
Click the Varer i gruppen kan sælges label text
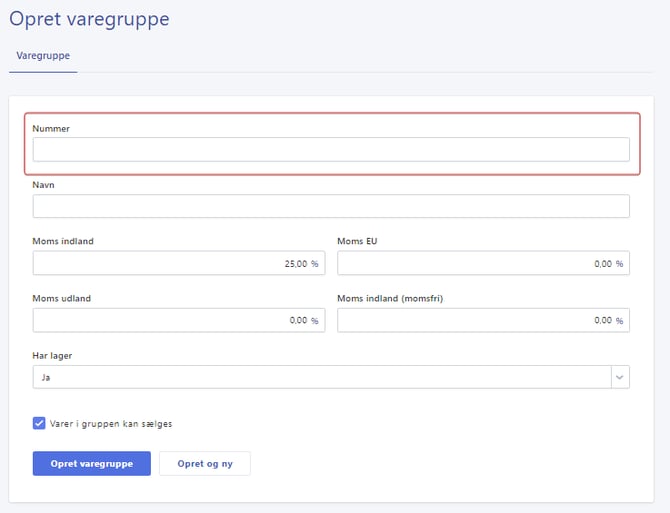click(111, 423)
